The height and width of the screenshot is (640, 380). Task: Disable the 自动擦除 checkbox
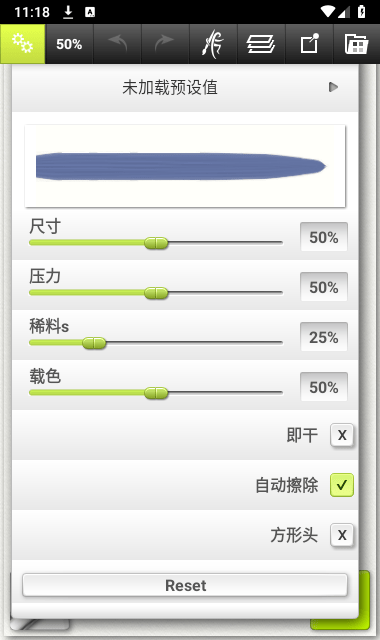(342, 485)
